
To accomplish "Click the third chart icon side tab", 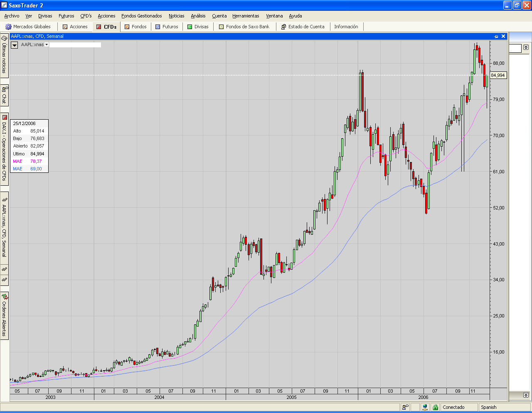I will (4, 280).
